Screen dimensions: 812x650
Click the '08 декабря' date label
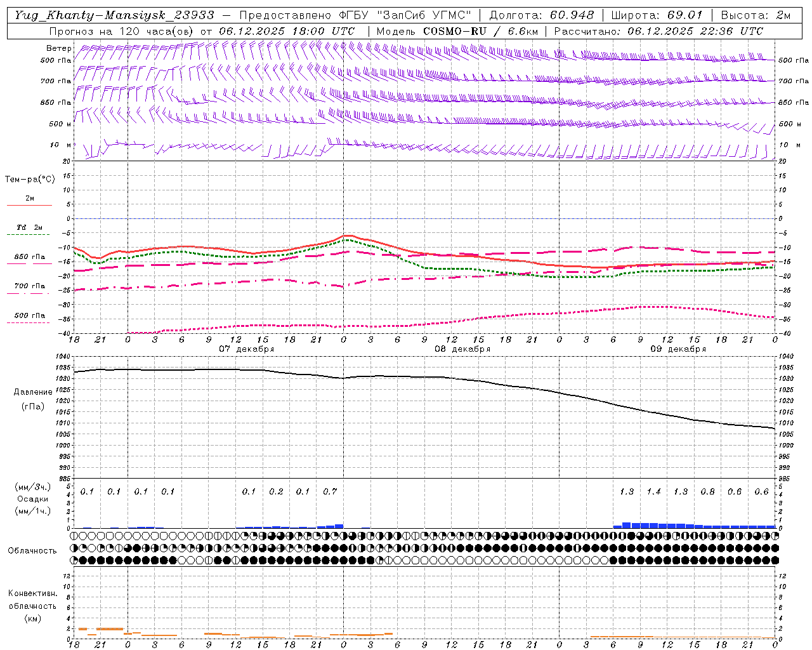click(x=462, y=349)
